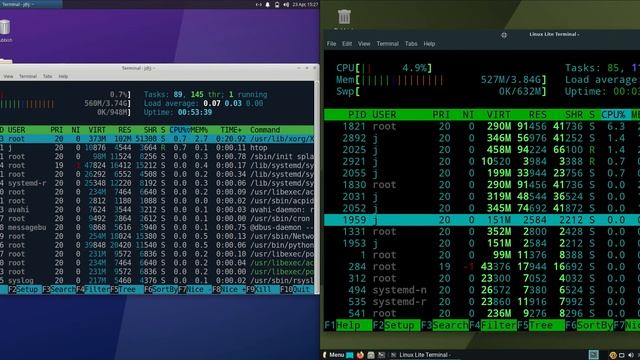Click F2 Setup in the left htop footer
Viewport: 640px width, 360px height.
coord(24,289)
